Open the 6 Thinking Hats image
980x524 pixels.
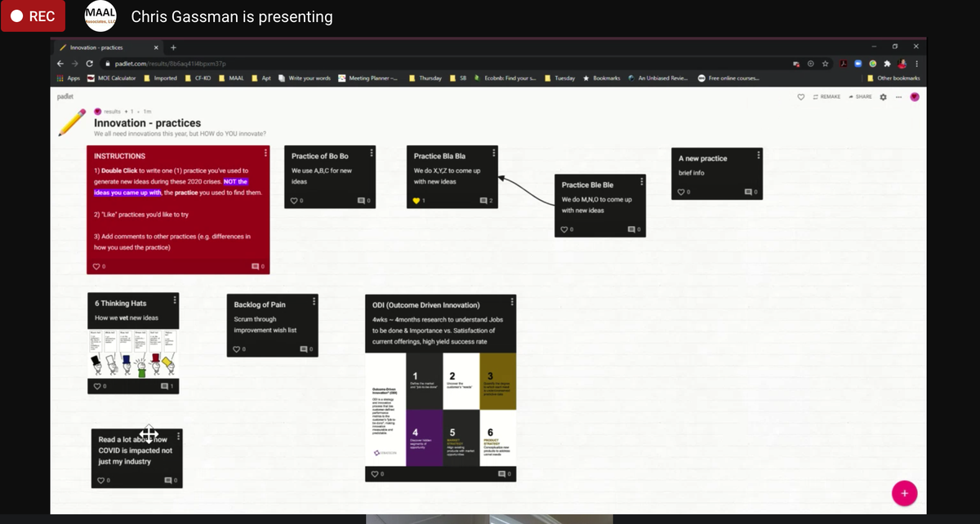click(x=133, y=353)
